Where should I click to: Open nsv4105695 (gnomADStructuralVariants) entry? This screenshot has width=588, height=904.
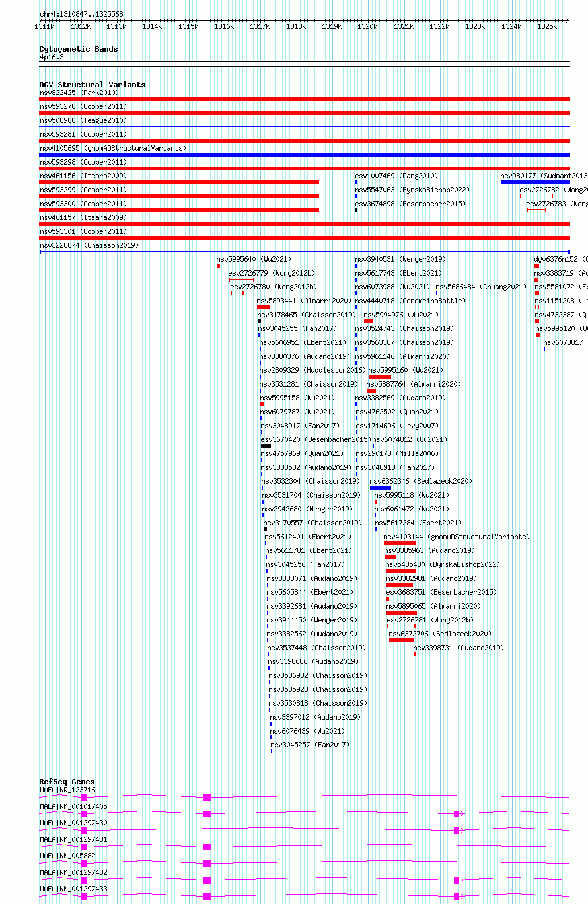pos(113,148)
